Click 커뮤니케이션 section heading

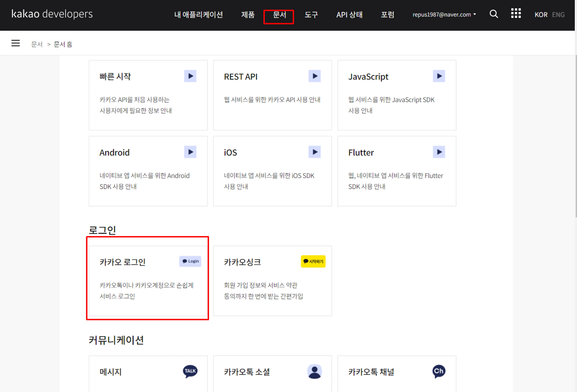tap(116, 340)
